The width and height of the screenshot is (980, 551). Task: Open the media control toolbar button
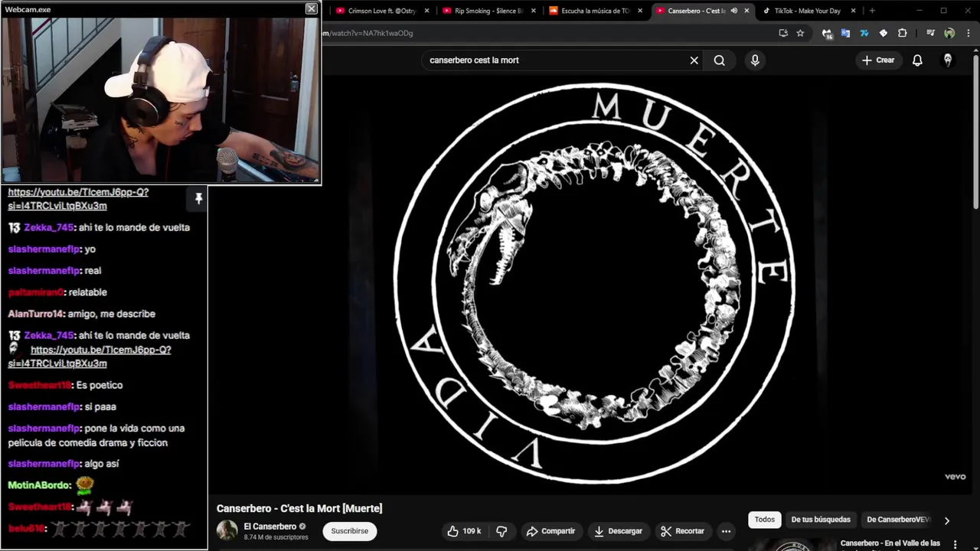coord(930,33)
